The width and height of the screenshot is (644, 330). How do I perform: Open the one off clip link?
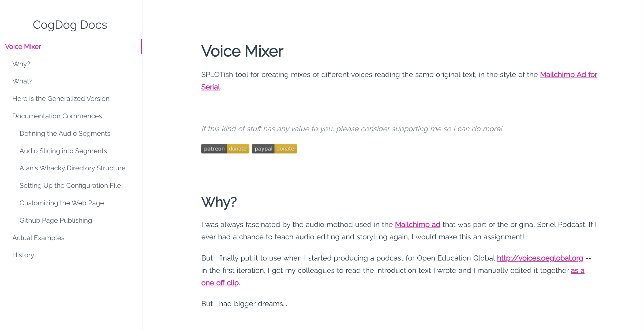220,283
